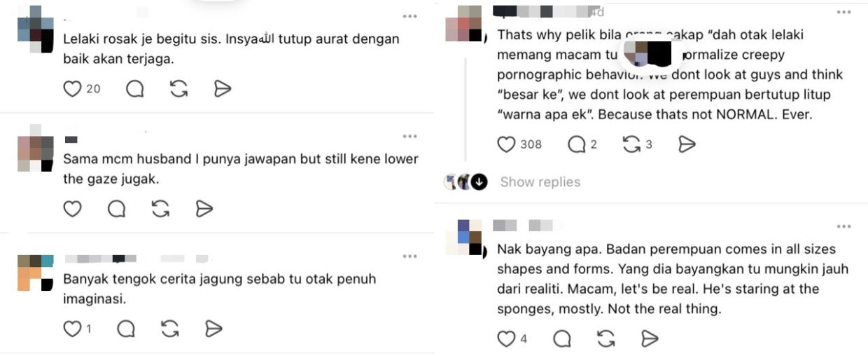868x356 pixels.
Task: Open more options for 'Thats why pelik' post
Action: click(x=843, y=13)
